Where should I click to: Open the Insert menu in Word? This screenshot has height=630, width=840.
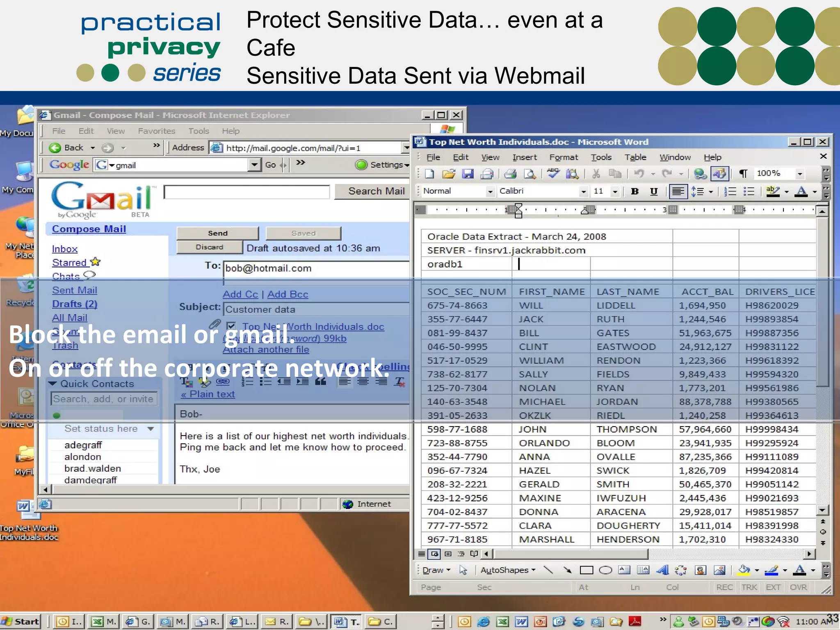tap(524, 157)
